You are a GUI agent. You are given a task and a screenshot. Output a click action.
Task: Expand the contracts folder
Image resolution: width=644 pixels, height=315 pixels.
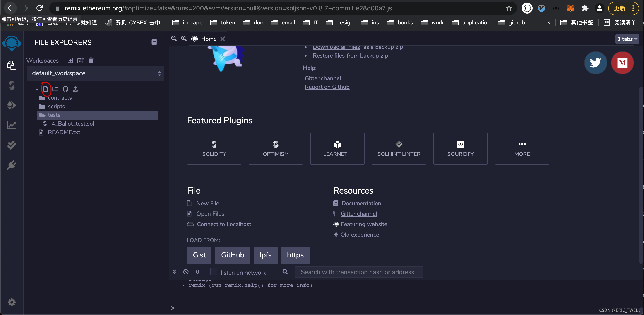click(x=60, y=98)
